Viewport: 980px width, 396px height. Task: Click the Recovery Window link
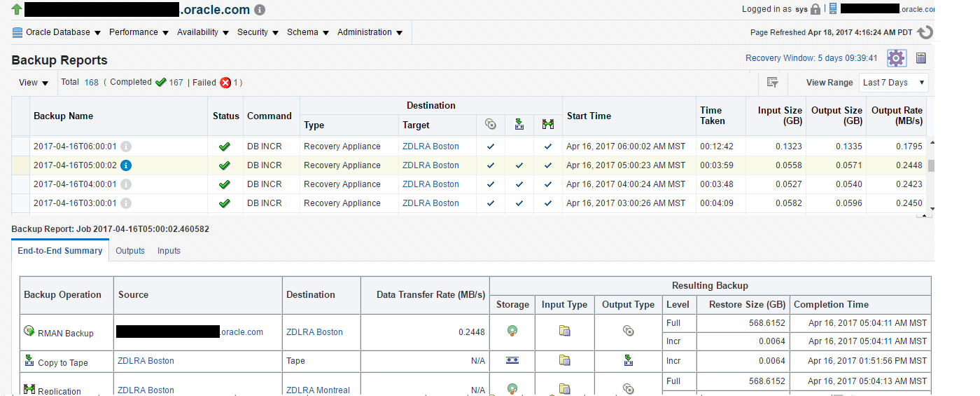point(811,58)
